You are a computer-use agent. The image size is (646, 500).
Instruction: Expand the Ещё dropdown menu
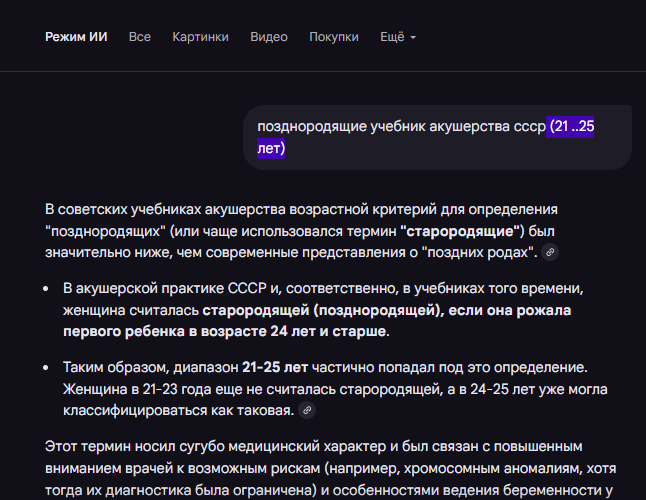point(398,37)
